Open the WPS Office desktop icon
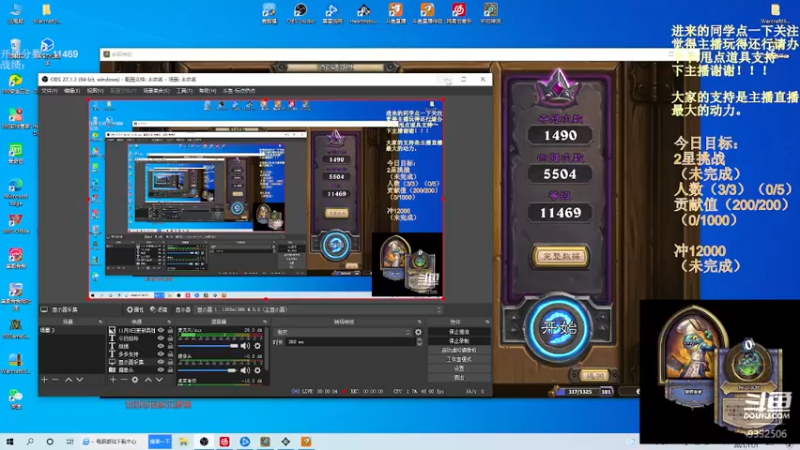 [x=16, y=224]
